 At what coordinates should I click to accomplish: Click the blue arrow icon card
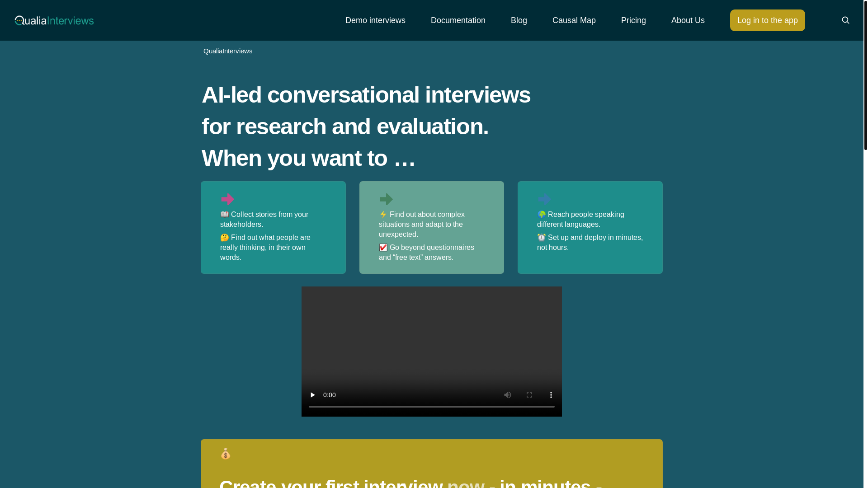[x=590, y=227]
